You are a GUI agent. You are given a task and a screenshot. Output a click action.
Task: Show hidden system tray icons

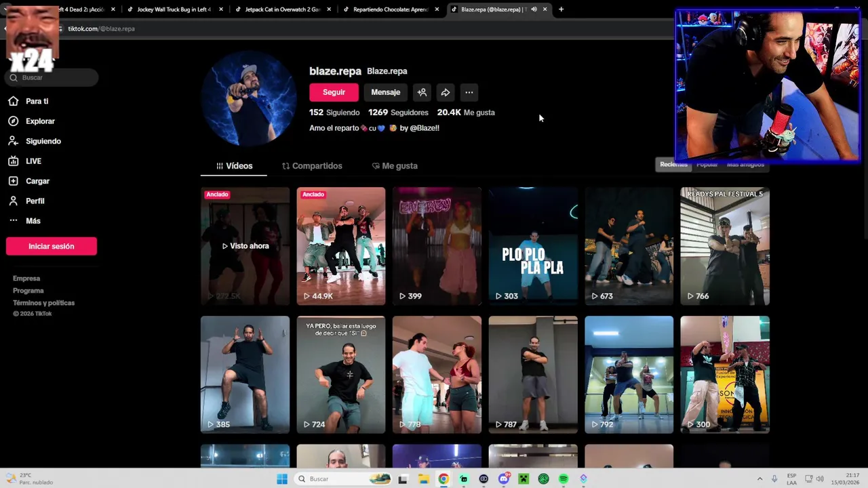click(759, 479)
